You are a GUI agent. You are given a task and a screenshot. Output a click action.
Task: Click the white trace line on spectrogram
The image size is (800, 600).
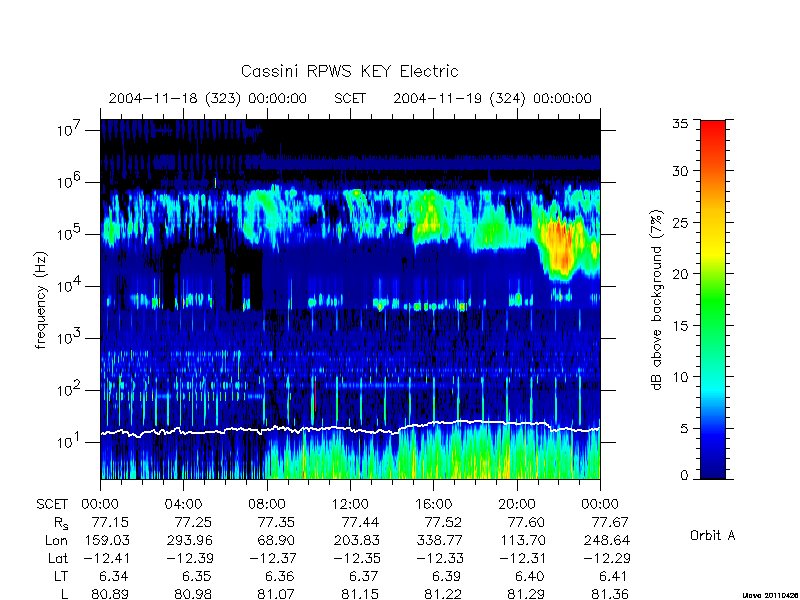pos(350,428)
